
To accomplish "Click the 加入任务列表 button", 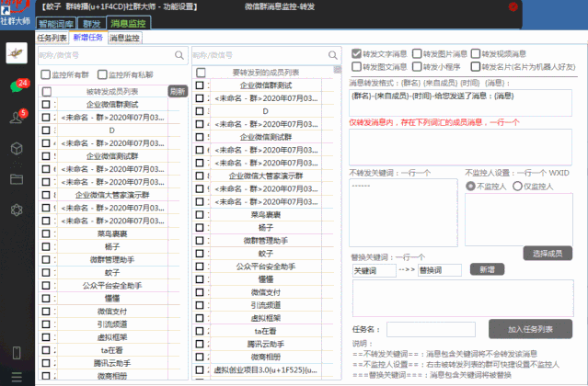I will tap(530, 329).
